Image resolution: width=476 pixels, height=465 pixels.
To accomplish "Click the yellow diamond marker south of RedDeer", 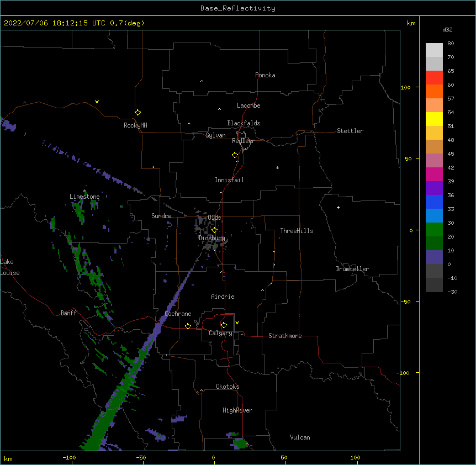I will [235, 155].
